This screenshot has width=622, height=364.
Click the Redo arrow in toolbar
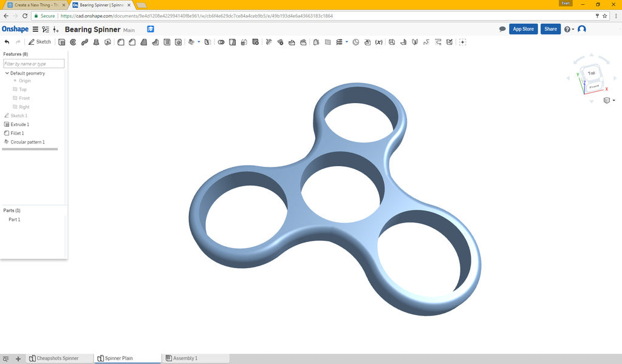click(x=18, y=42)
